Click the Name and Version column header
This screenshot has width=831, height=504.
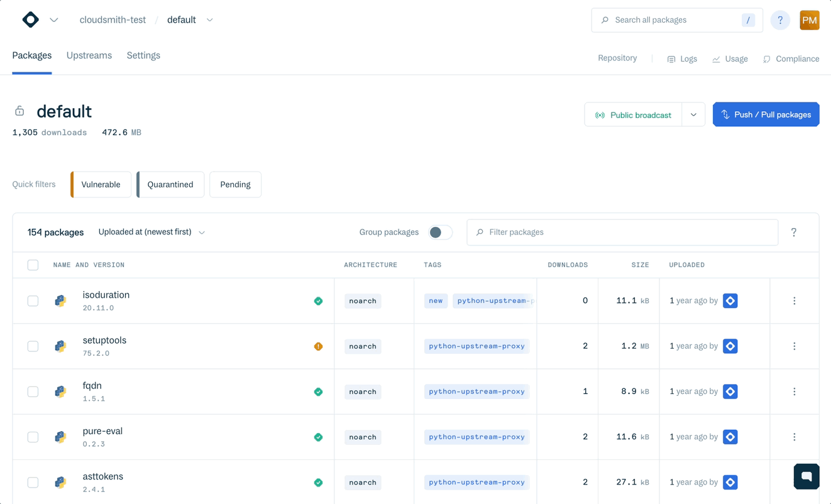pos(89,265)
